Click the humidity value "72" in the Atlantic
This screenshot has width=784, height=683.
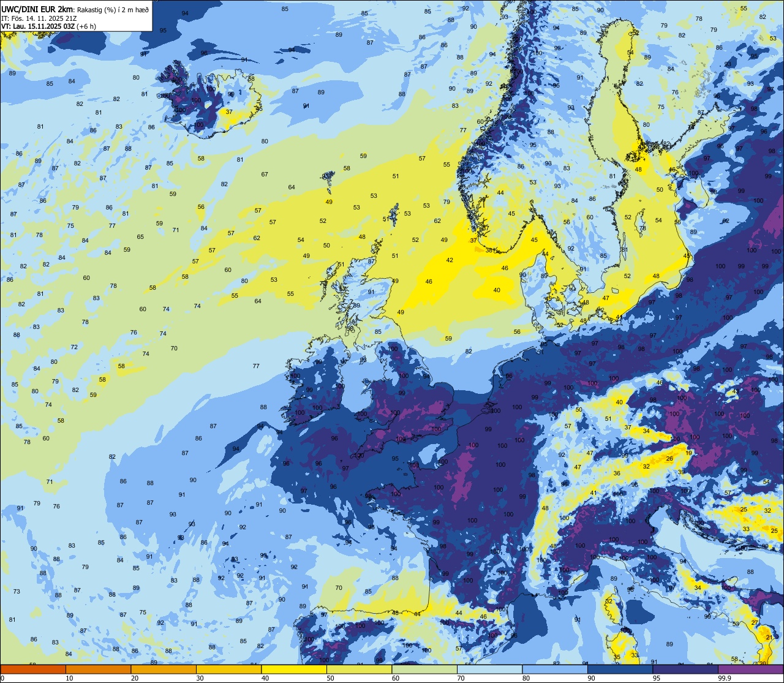pyautogui.click(x=74, y=347)
